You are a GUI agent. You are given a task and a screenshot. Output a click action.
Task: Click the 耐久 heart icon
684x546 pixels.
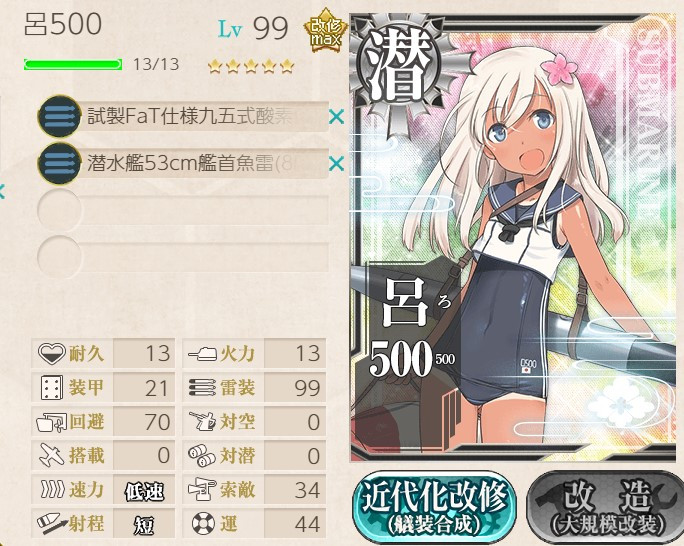pos(51,353)
